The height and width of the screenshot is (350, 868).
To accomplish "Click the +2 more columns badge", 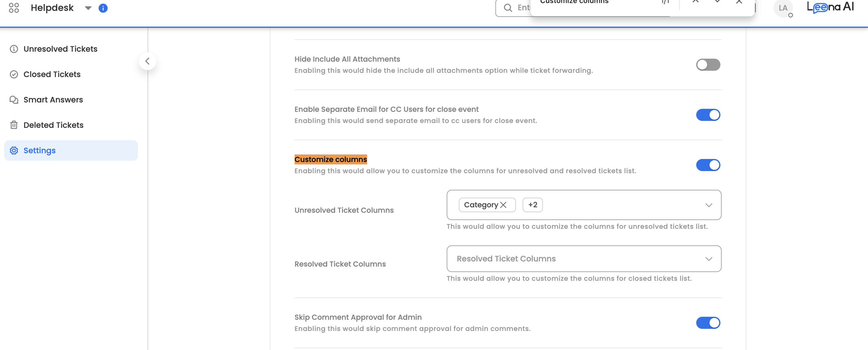I will point(532,205).
